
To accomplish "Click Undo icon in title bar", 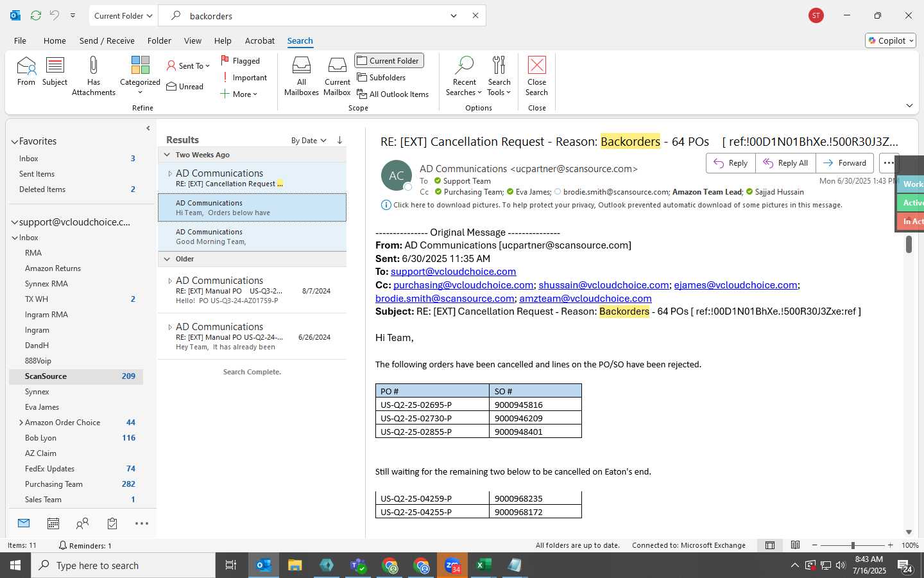I will click(55, 15).
